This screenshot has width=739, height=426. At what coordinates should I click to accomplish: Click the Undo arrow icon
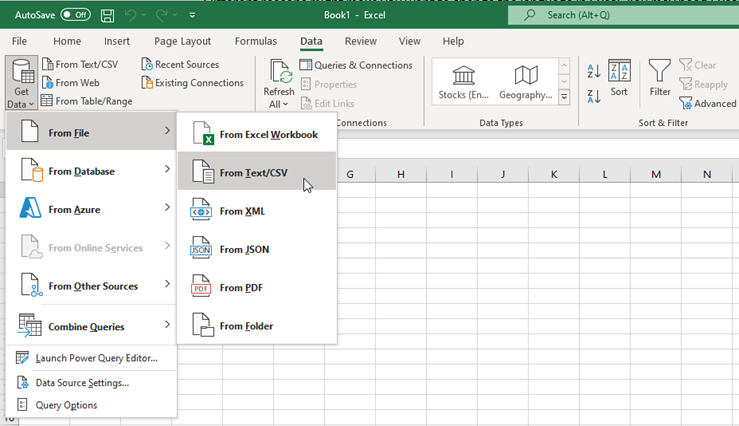[x=131, y=15]
